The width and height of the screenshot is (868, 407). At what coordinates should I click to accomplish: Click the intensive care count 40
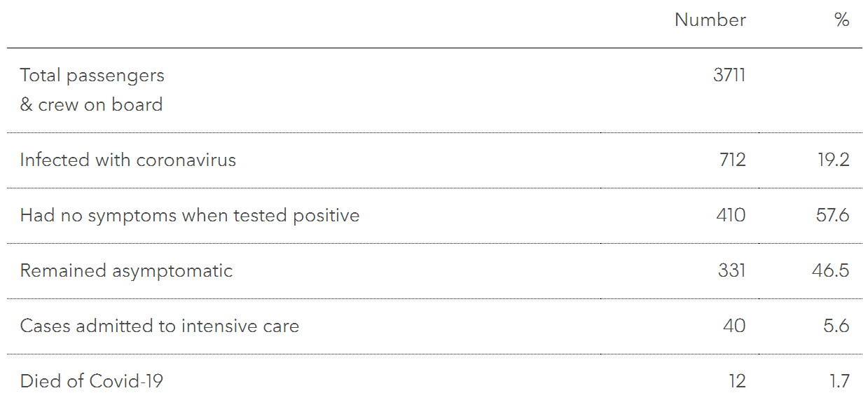click(734, 326)
